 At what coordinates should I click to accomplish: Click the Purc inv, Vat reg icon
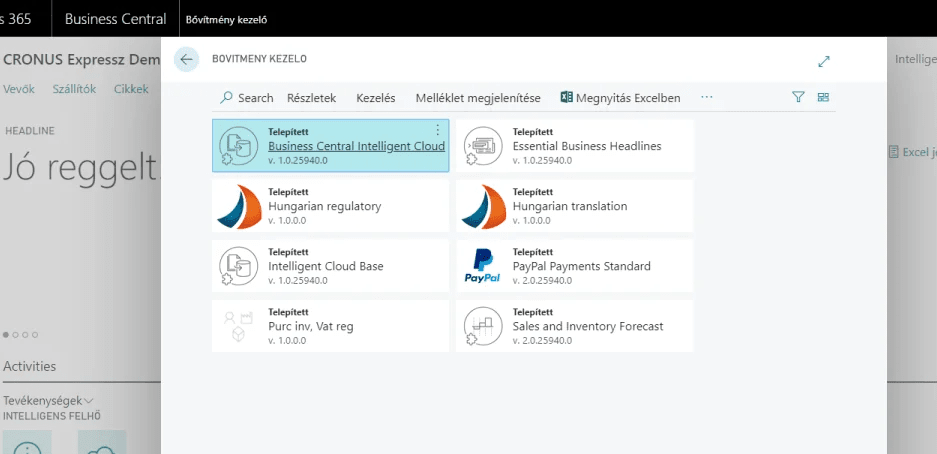238,327
